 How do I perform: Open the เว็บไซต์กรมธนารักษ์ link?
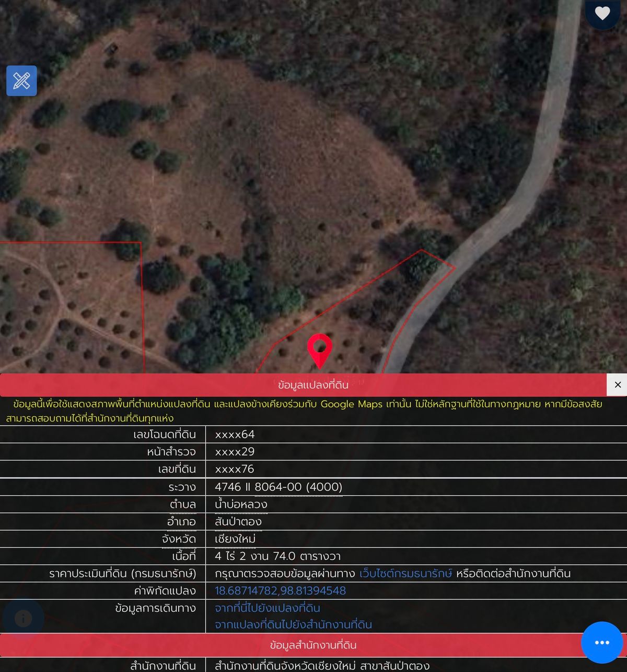pyautogui.click(x=405, y=574)
